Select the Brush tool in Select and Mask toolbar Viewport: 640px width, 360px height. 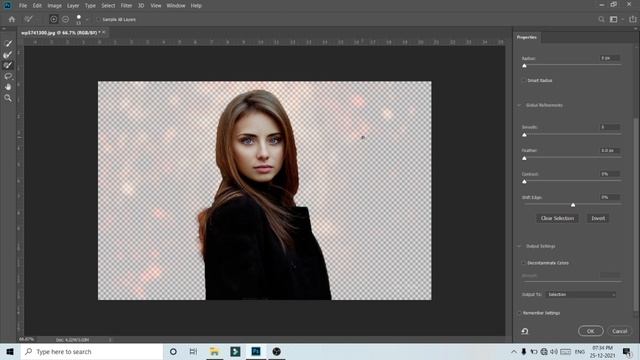8,65
